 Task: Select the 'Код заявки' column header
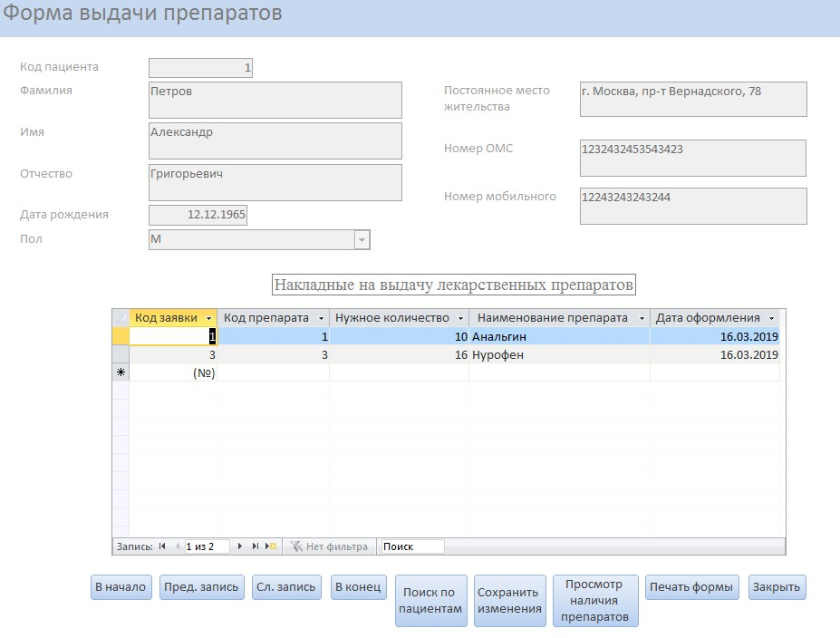[x=173, y=318]
